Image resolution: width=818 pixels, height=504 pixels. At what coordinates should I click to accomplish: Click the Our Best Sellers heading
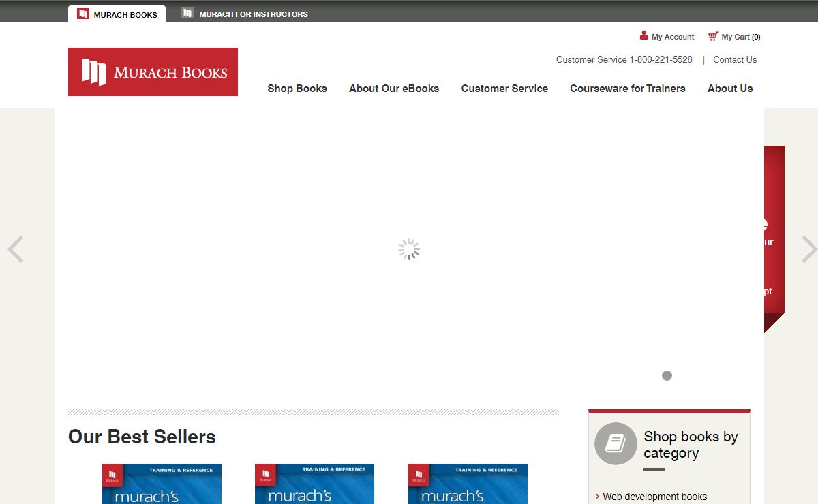tap(142, 437)
